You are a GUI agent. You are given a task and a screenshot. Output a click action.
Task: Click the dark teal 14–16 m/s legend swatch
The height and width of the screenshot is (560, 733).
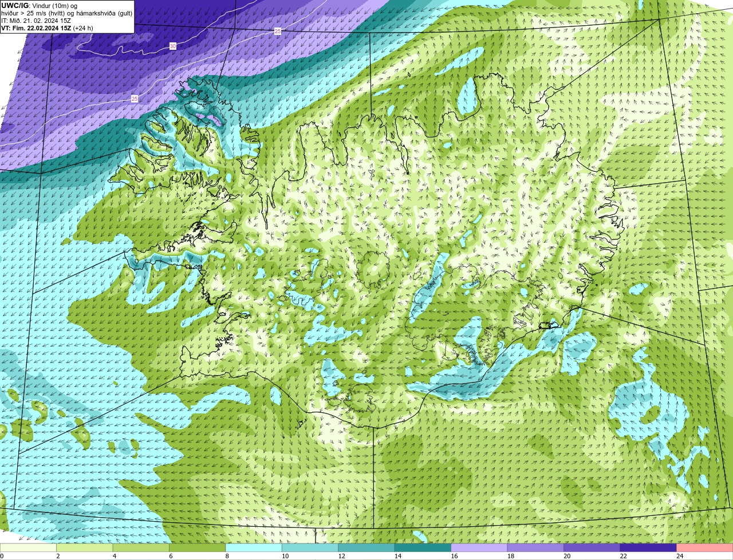423,547
